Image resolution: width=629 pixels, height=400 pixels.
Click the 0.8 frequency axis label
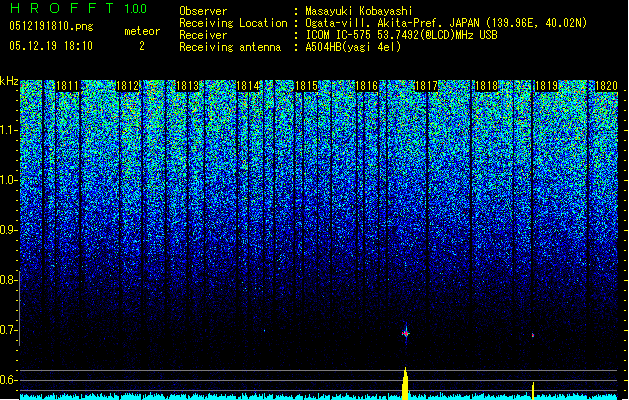8,280
